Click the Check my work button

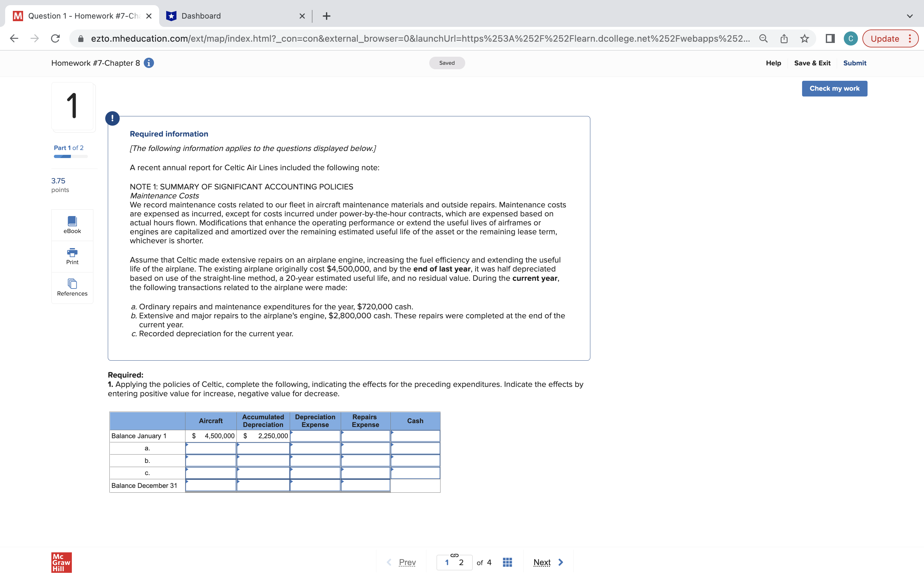pyautogui.click(x=835, y=88)
